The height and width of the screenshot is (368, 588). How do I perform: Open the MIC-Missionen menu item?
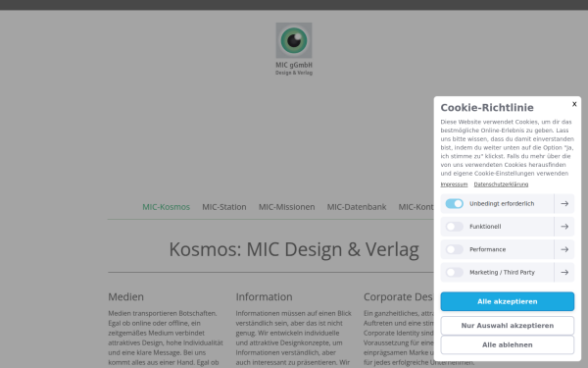(286, 207)
